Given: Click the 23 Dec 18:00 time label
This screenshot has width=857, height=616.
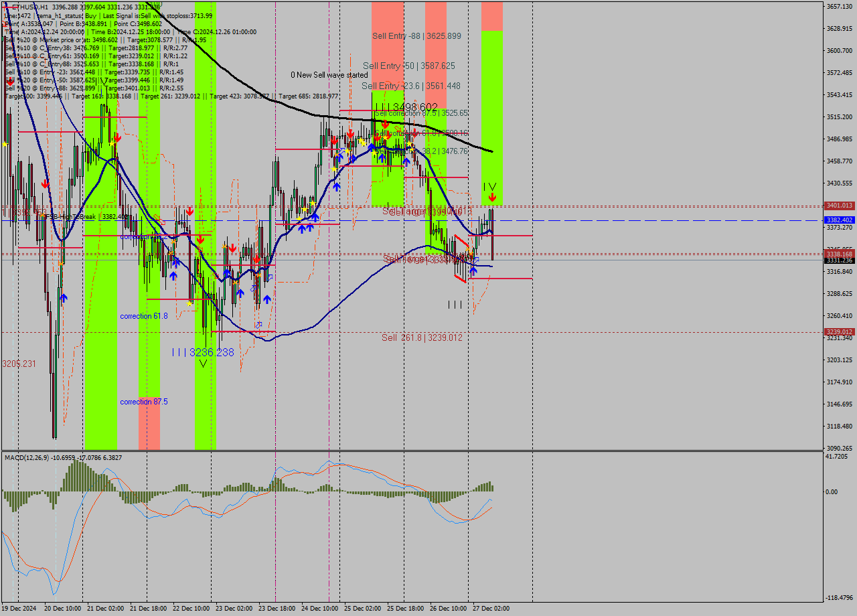Looking at the screenshot, I should 277,609.
